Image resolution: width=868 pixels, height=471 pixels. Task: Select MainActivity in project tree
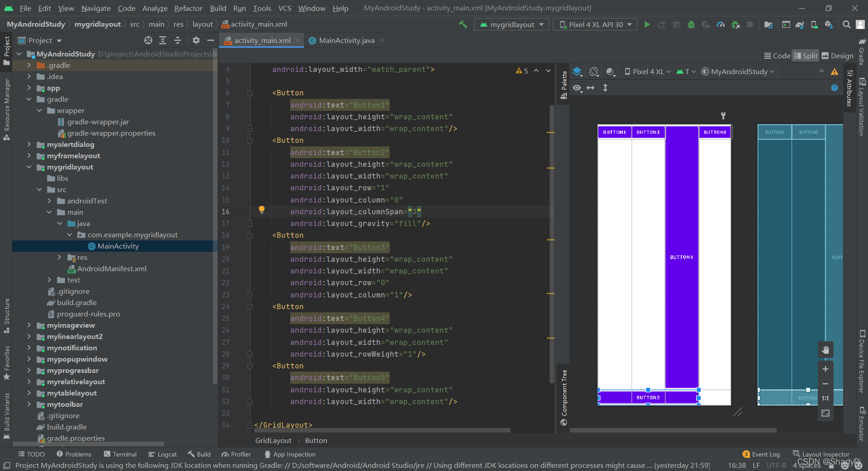coord(113,246)
